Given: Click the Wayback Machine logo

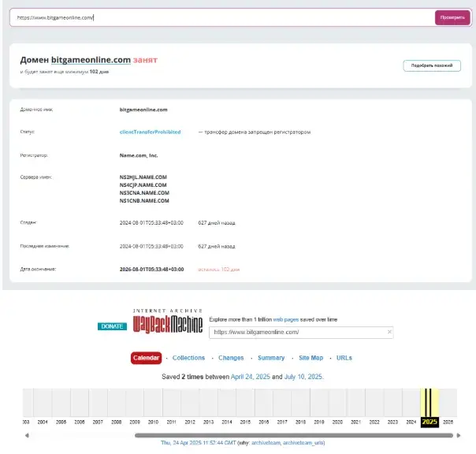Looking at the screenshot, I should tap(168, 322).
